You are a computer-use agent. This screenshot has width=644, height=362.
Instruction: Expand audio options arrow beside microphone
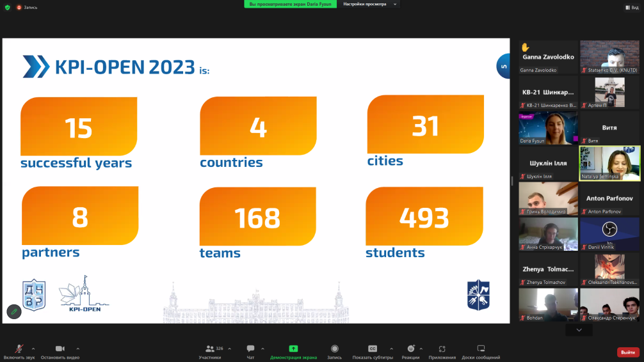(33, 349)
